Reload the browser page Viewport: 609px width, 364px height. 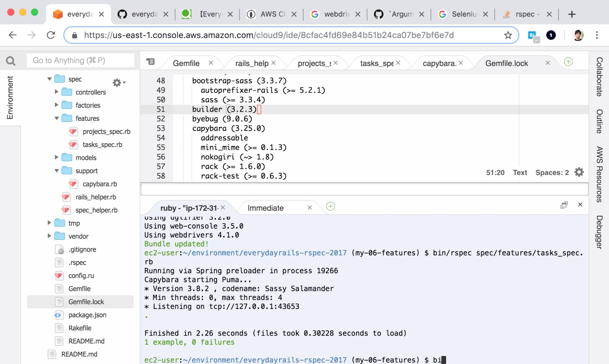pyautogui.click(x=51, y=35)
